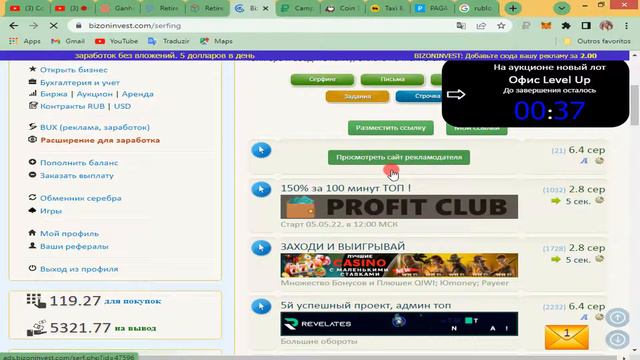This screenshot has height=360, width=640.
Task: Switch to the PAGA browser tab
Action: pyautogui.click(x=432, y=8)
